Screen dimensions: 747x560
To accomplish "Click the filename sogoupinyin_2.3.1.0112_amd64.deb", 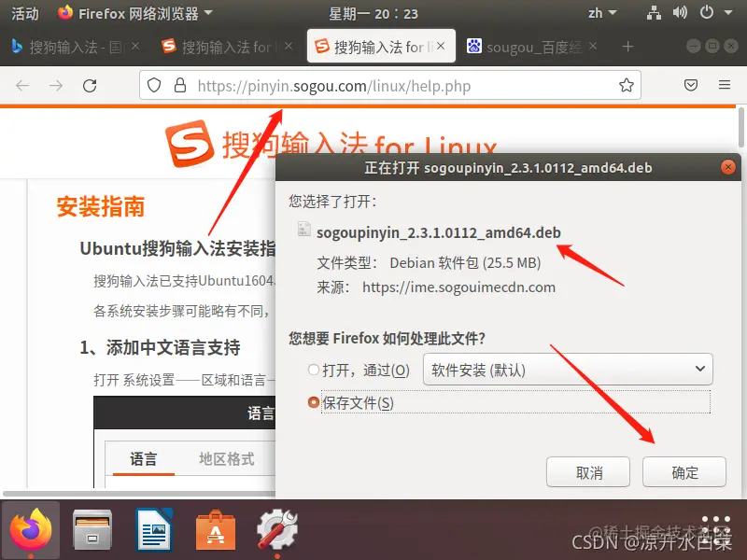I will 439,232.
